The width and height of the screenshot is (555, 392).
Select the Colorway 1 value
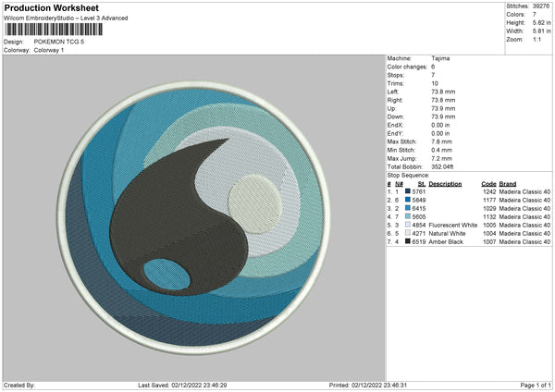point(49,50)
